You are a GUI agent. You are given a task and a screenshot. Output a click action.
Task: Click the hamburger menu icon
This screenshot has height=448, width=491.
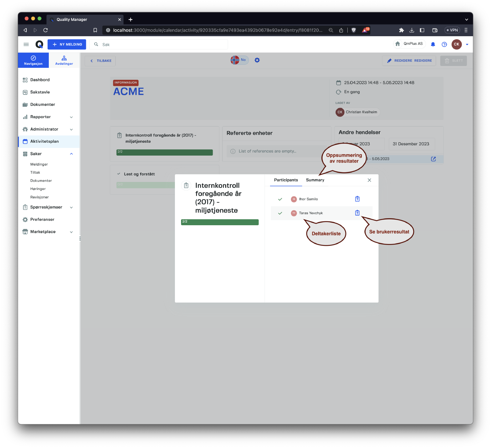click(x=26, y=44)
